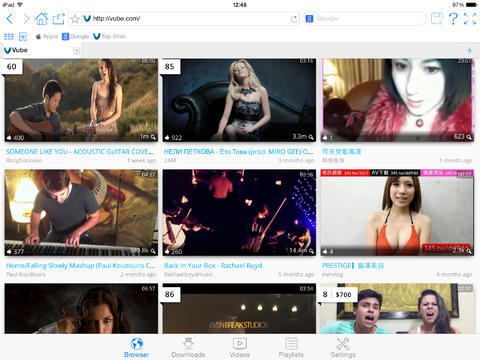Click the rank 60 badge

[x=12, y=67]
